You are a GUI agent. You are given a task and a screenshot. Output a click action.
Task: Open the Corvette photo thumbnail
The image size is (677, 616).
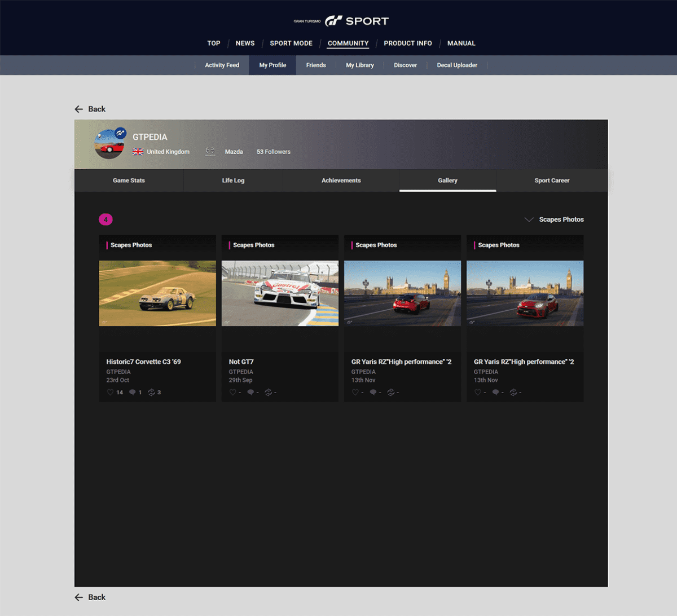coord(157,293)
